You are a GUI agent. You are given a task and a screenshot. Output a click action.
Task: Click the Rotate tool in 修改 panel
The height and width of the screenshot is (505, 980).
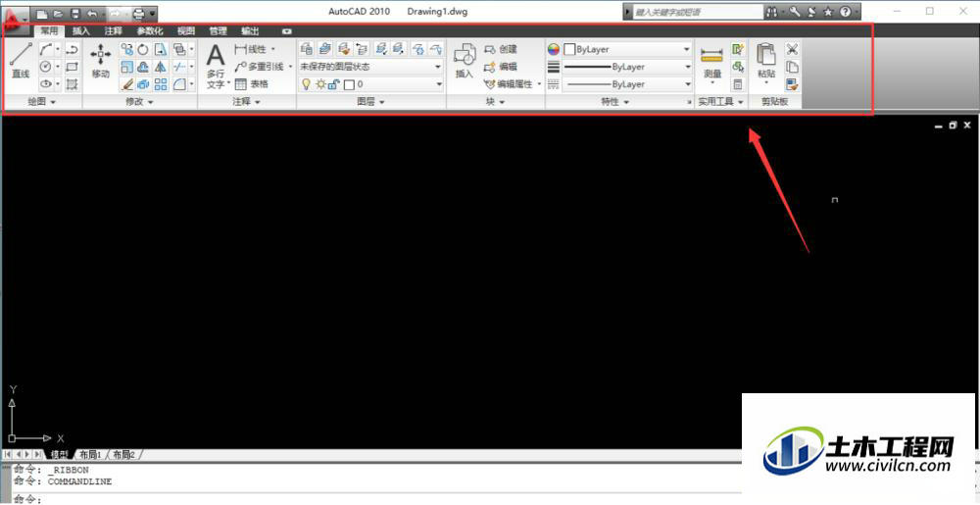point(143,49)
